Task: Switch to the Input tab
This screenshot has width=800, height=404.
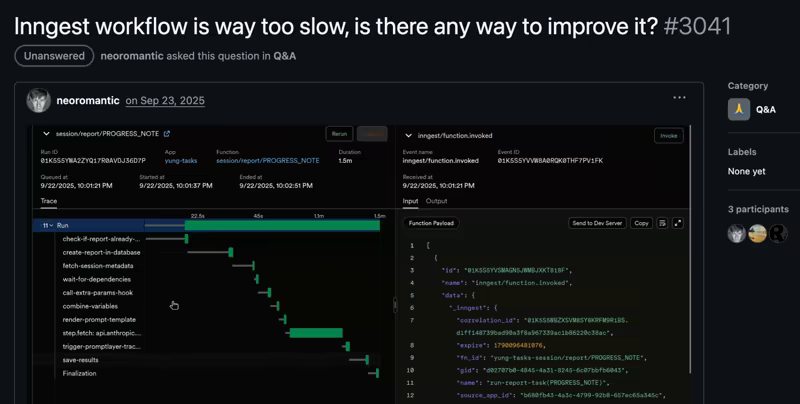Action: point(410,201)
